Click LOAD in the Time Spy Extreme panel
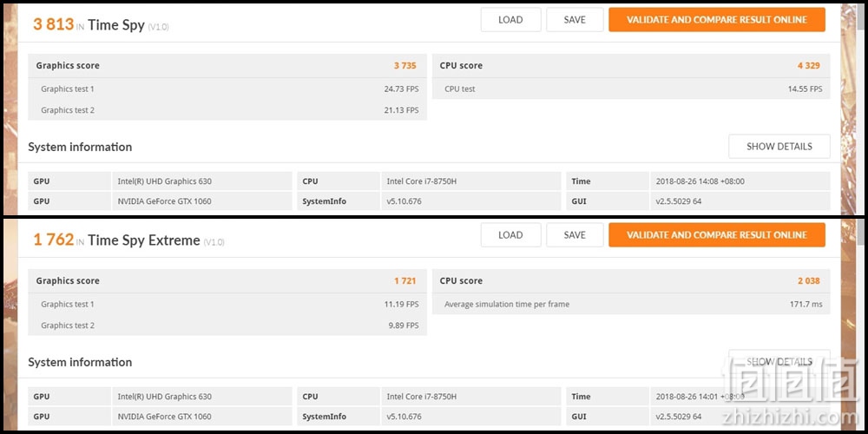 tap(510, 234)
